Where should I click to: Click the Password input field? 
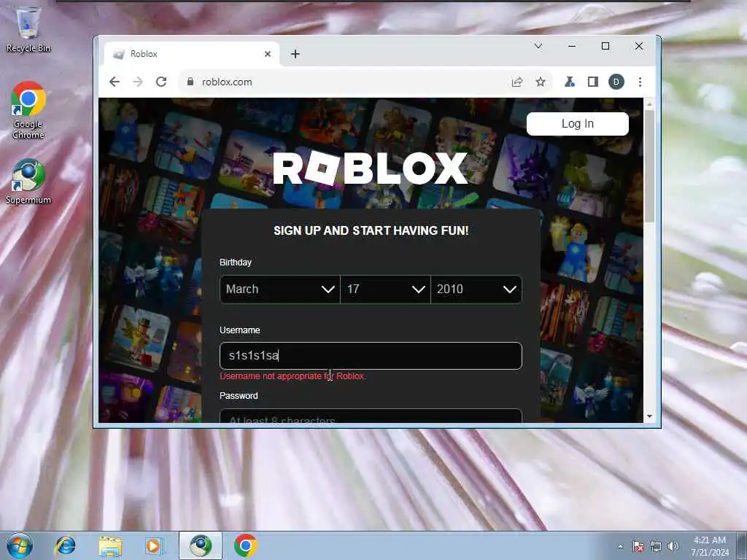(371, 416)
